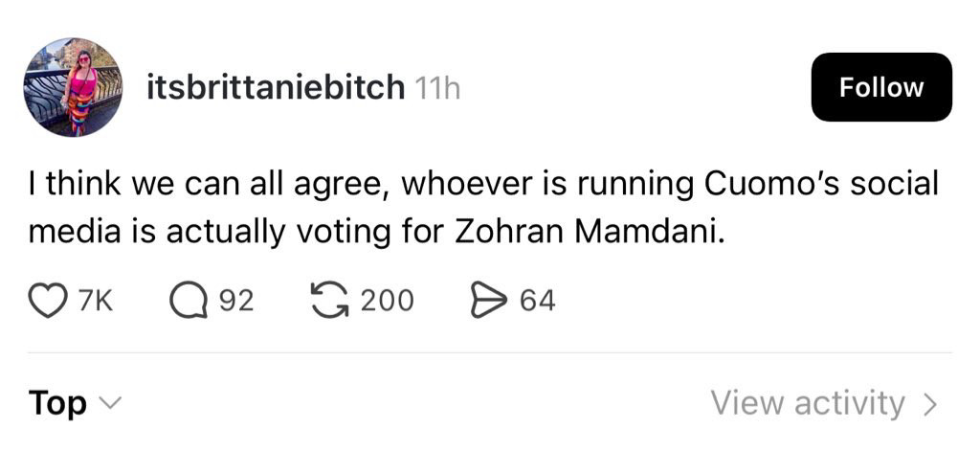Open the itsbrittaniebitch username link
The height and width of the screenshot is (451, 980).
276,87
